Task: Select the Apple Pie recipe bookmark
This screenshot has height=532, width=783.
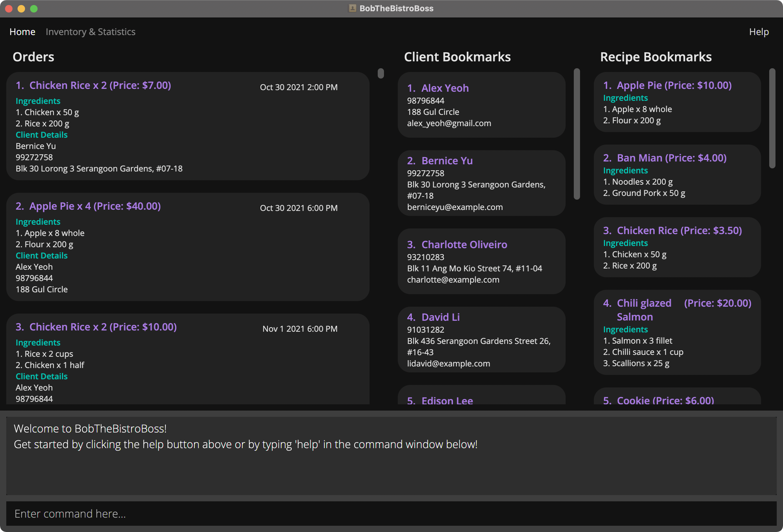Action: coord(677,102)
